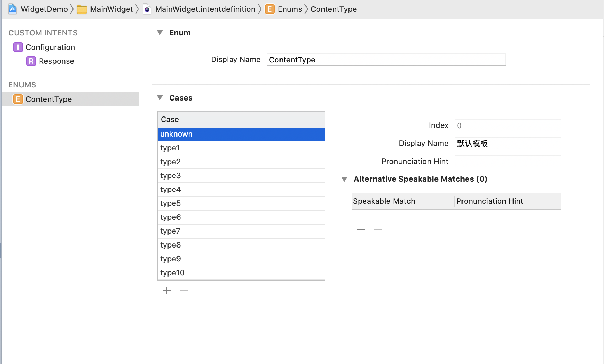
Task: Click the CUSTOM INTENTS section heading
Action: (x=43, y=33)
